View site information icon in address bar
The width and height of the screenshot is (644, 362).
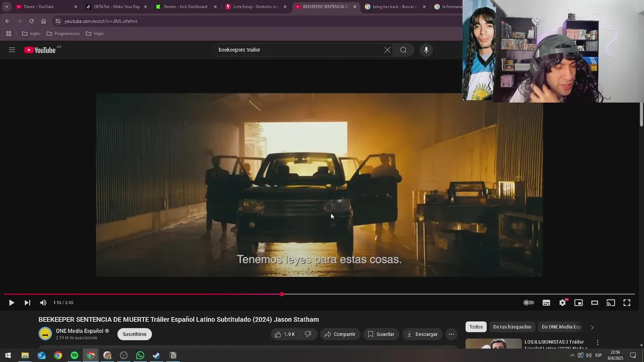point(58,21)
